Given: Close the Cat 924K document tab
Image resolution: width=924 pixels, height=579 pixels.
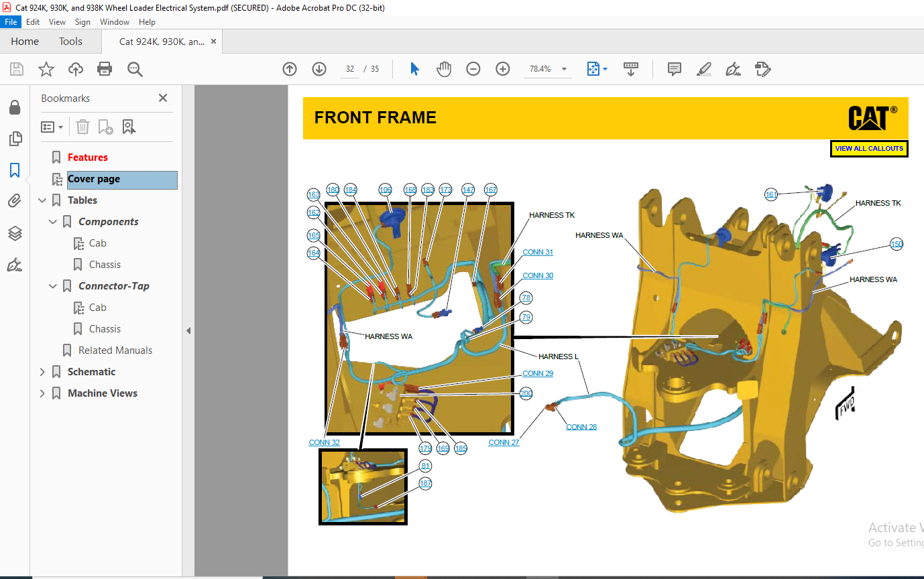Looking at the screenshot, I should 213,42.
